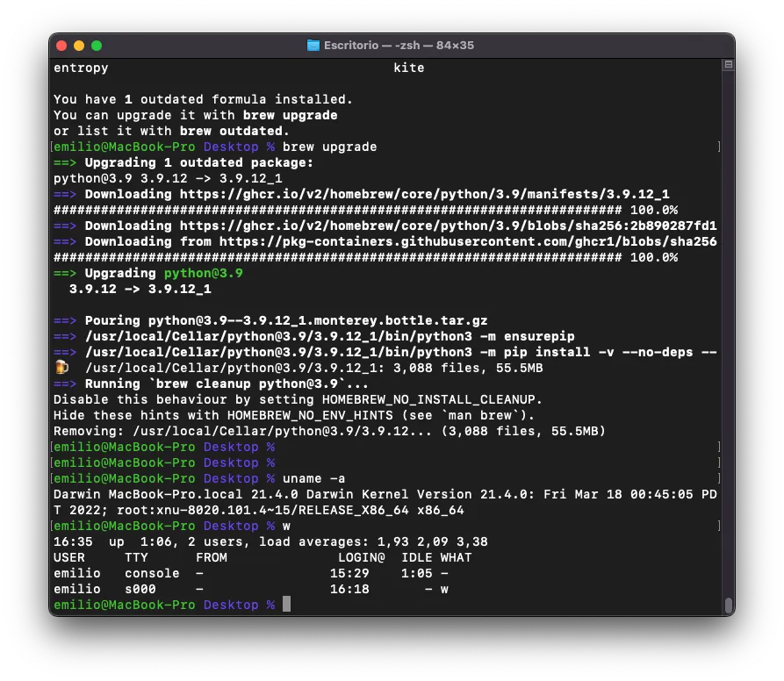Click the "Removing: /usr/local/Cellar/python@3.9/3.9.12..." line
Image resolution: width=784 pixels, height=681 pixels.
point(329,431)
